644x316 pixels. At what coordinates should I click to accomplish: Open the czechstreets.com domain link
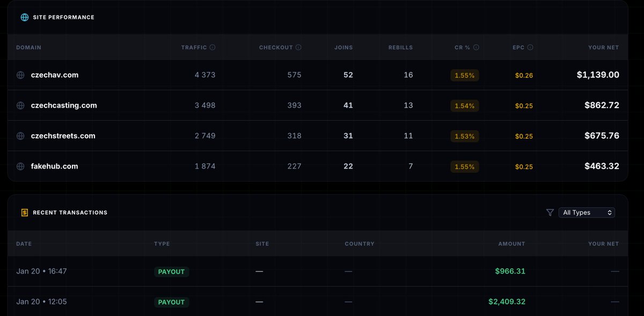63,136
